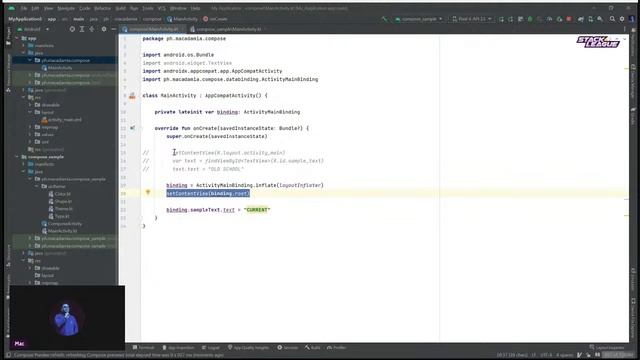Viewport: 640px width, 360px height.
Task: Open the VCS menu
Action: pyautogui.click(x=162, y=8)
